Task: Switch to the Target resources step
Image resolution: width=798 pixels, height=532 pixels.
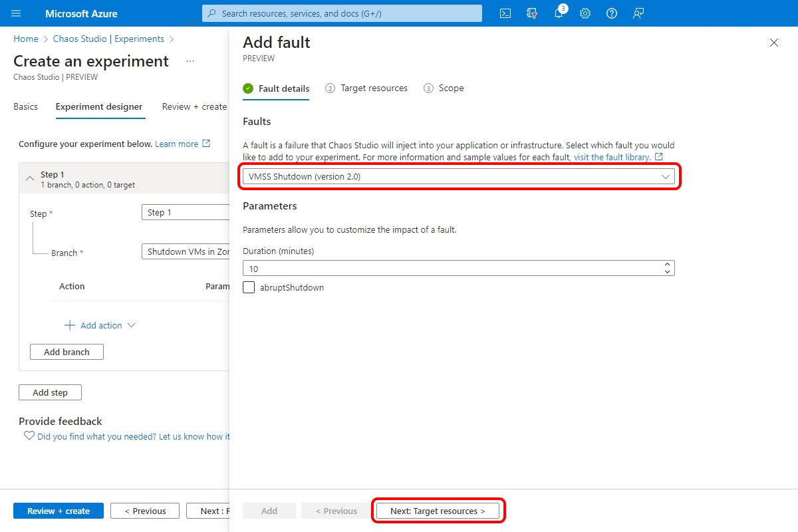Action: tap(373, 88)
